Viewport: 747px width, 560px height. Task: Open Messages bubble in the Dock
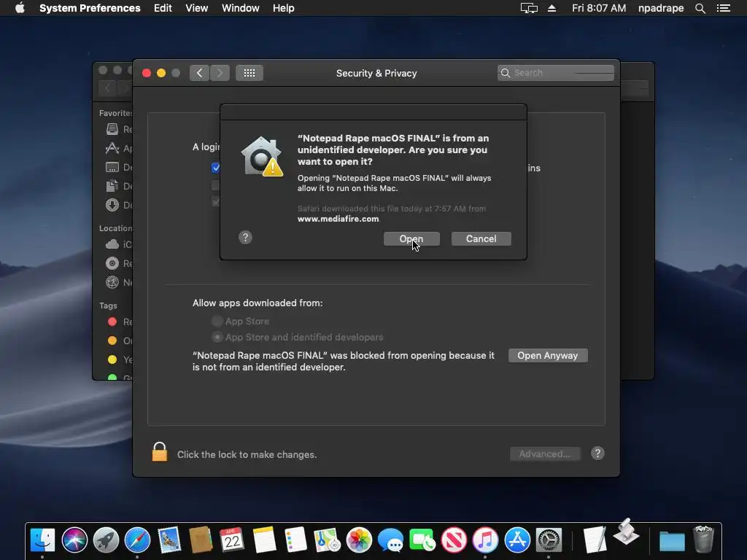click(390, 540)
